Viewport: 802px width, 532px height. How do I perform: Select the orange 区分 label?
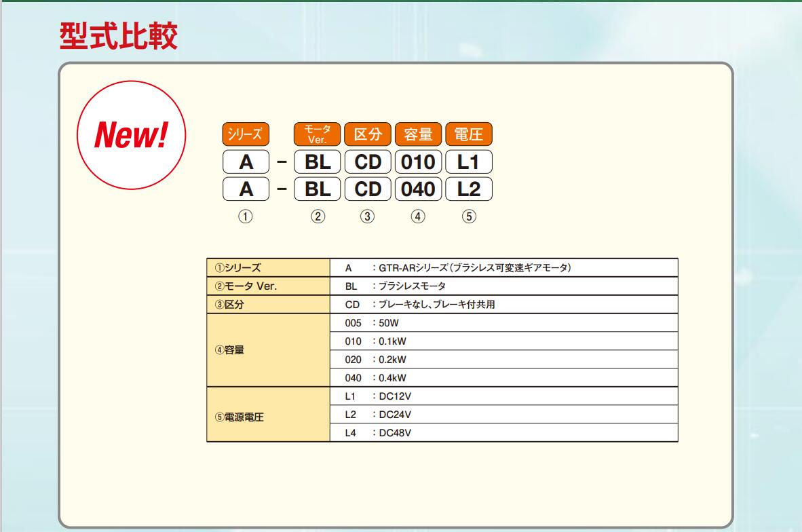(x=368, y=134)
